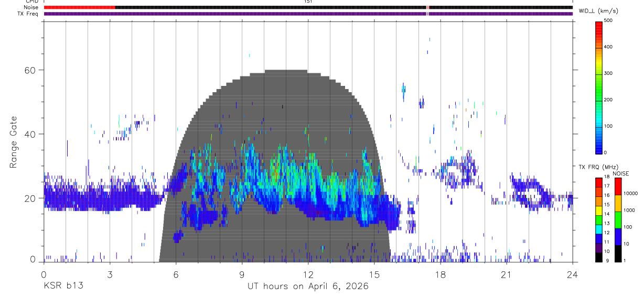Click the WID velocity rainbow colorbar

[x=599, y=87]
